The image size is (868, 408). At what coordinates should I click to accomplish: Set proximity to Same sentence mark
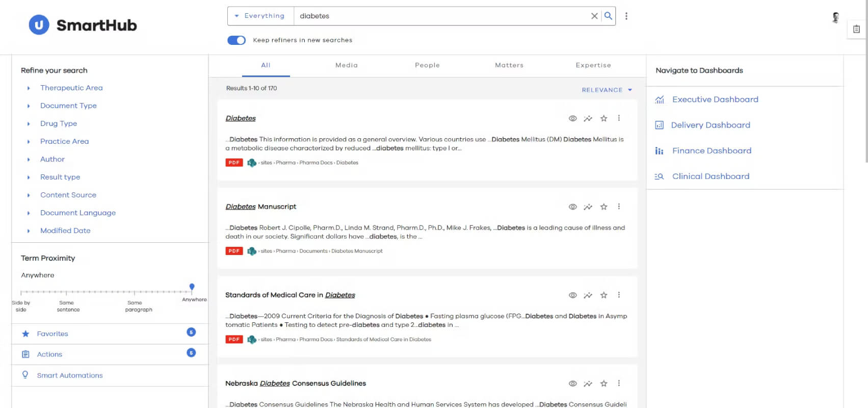coord(66,293)
